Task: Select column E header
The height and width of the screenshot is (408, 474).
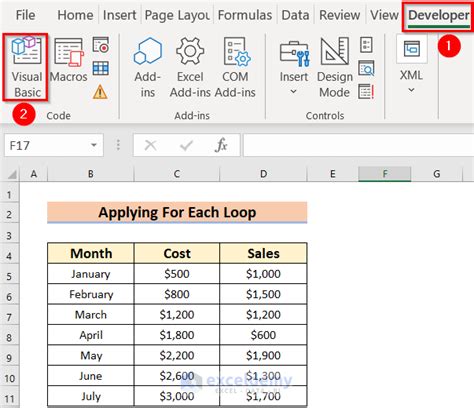Action: coord(333,174)
